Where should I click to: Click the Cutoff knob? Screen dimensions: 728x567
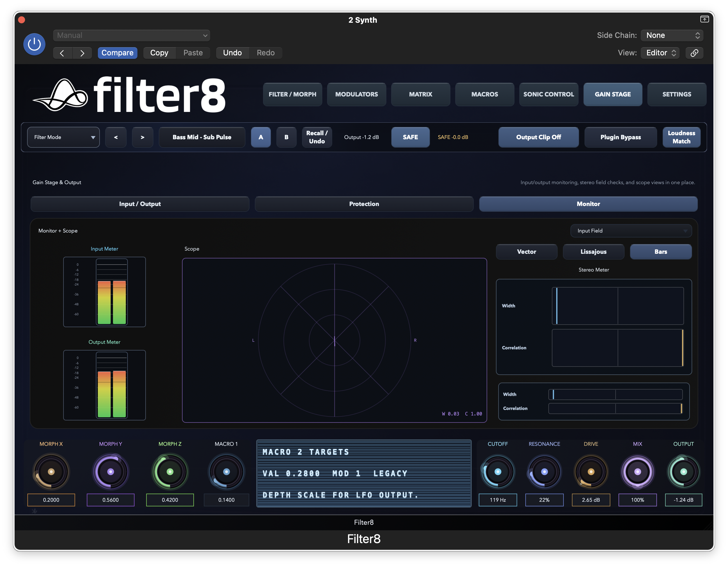tap(498, 472)
